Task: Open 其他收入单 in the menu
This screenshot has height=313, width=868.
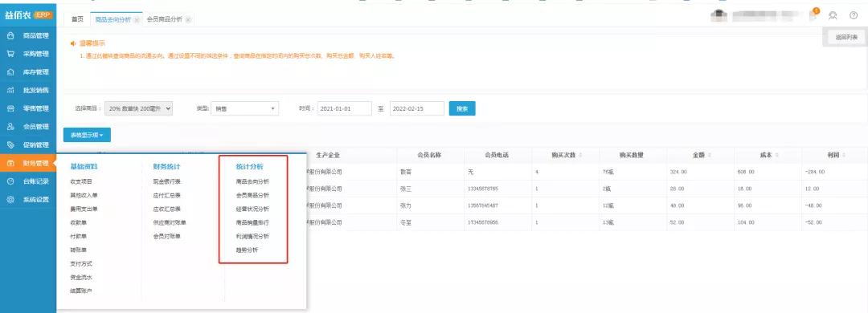Action: tap(84, 195)
